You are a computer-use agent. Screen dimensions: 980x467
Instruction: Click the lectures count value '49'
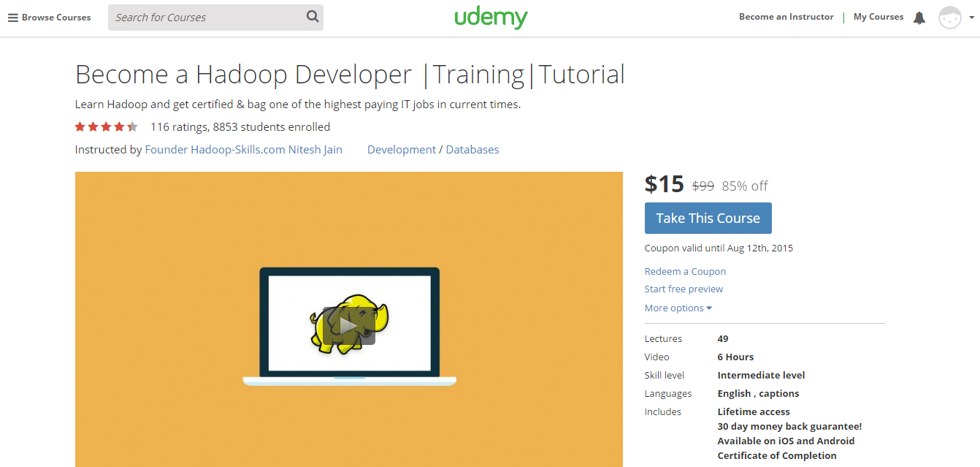click(x=723, y=338)
